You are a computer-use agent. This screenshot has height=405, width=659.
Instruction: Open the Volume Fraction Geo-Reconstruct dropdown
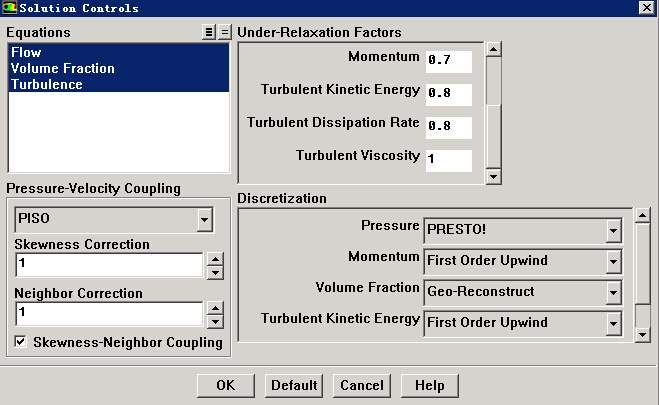tap(613, 292)
